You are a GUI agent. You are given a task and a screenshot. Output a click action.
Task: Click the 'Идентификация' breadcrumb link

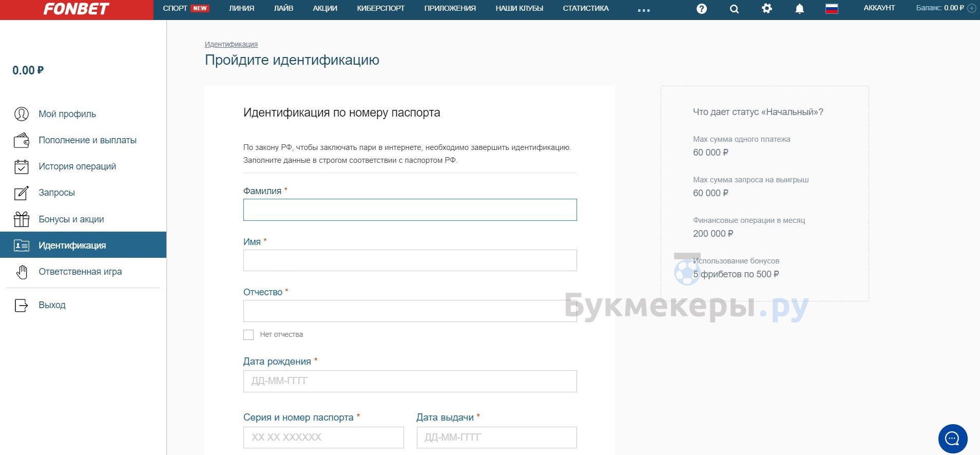(x=231, y=44)
